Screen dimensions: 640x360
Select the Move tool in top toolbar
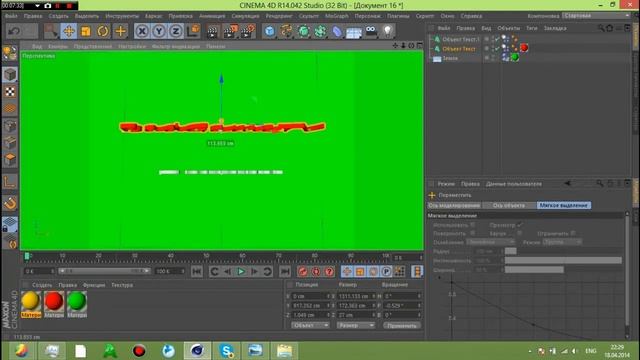tap(69, 31)
